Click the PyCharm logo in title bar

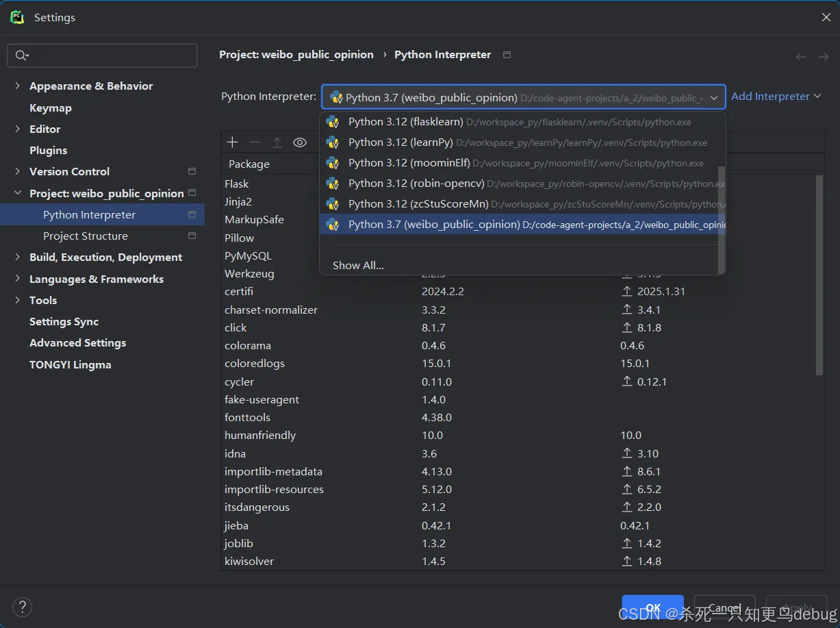coord(17,17)
